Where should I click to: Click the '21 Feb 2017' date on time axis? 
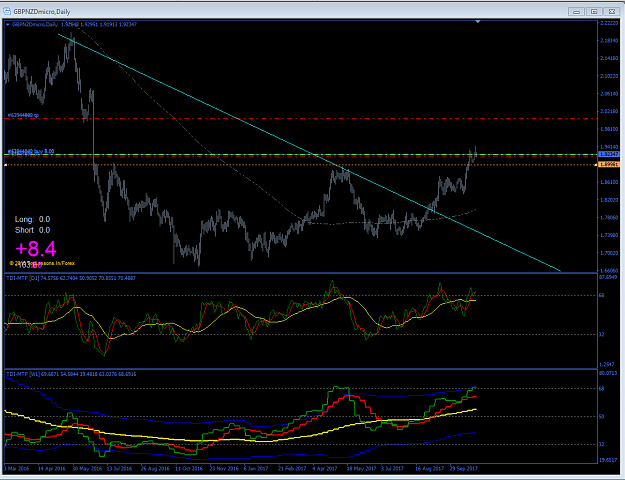292,468
